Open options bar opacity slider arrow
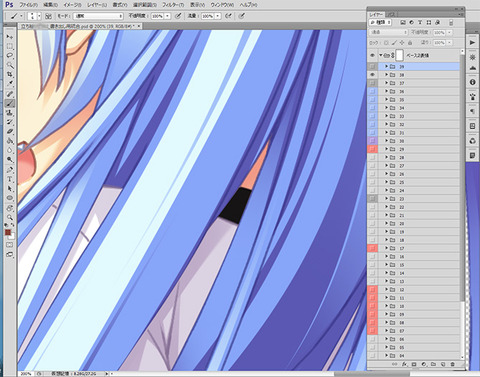This screenshot has width=480, height=377. [x=167, y=16]
